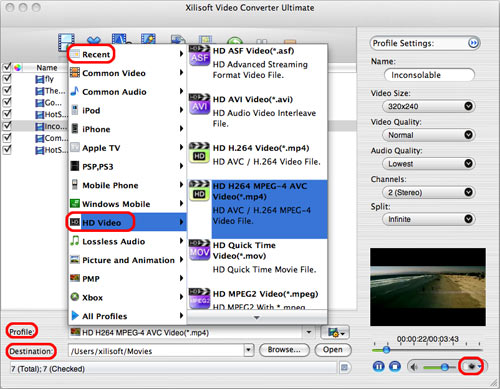
Task: Click the snapshot camera icon under preview
Action: pos(472,367)
